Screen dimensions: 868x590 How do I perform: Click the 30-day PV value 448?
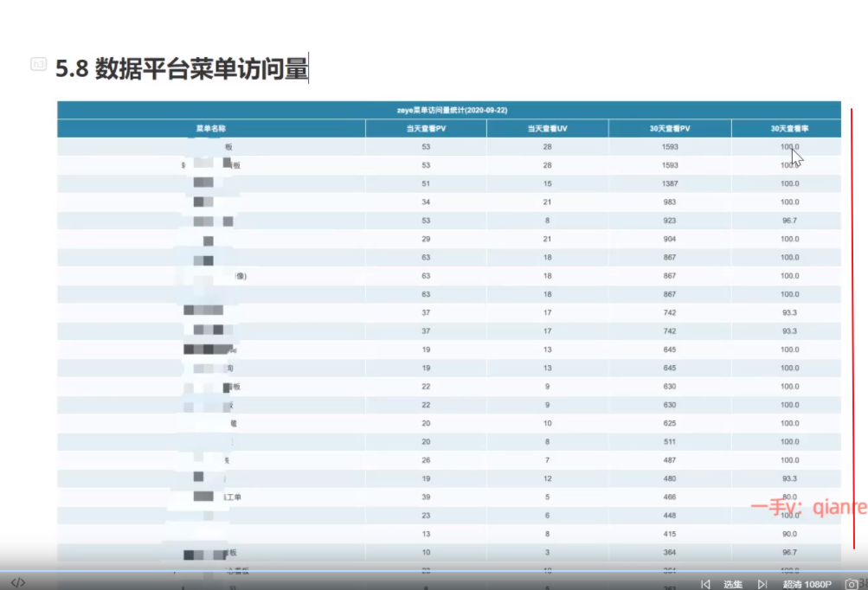pos(670,516)
